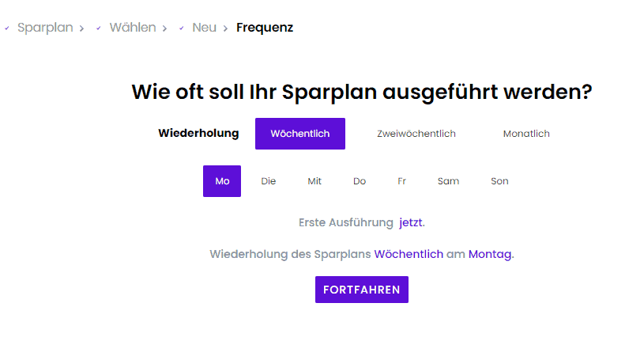Open the Neu breadcrumb step
Viewport: 644px width, 341px height.
[x=204, y=28]
